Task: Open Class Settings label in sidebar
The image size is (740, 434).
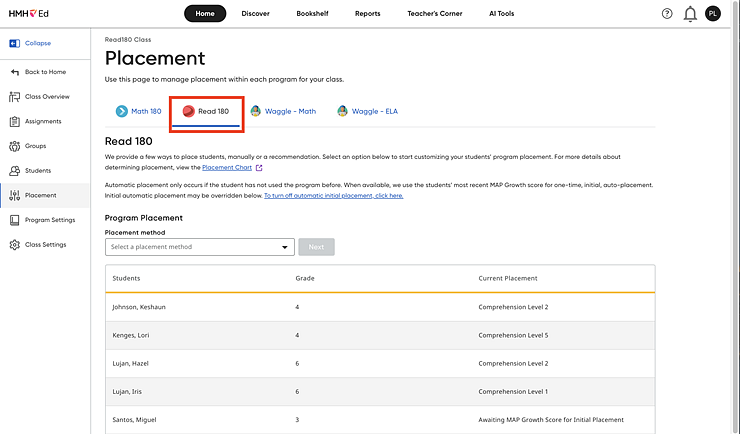Action: (45, 244)
